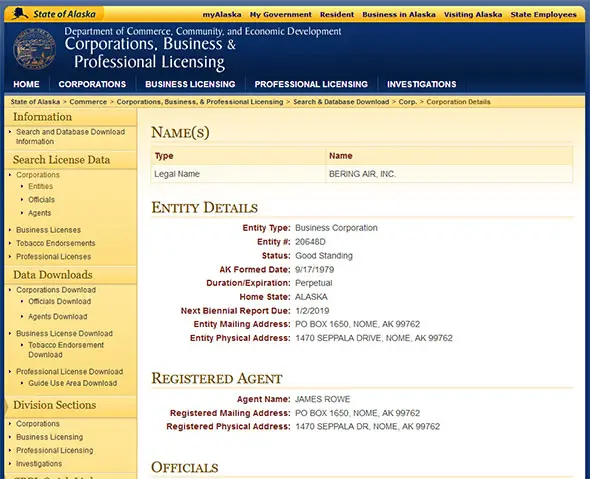Open Agents Download link
The height and width of the screenshot is (479, 590).
[x=58, y=317]
